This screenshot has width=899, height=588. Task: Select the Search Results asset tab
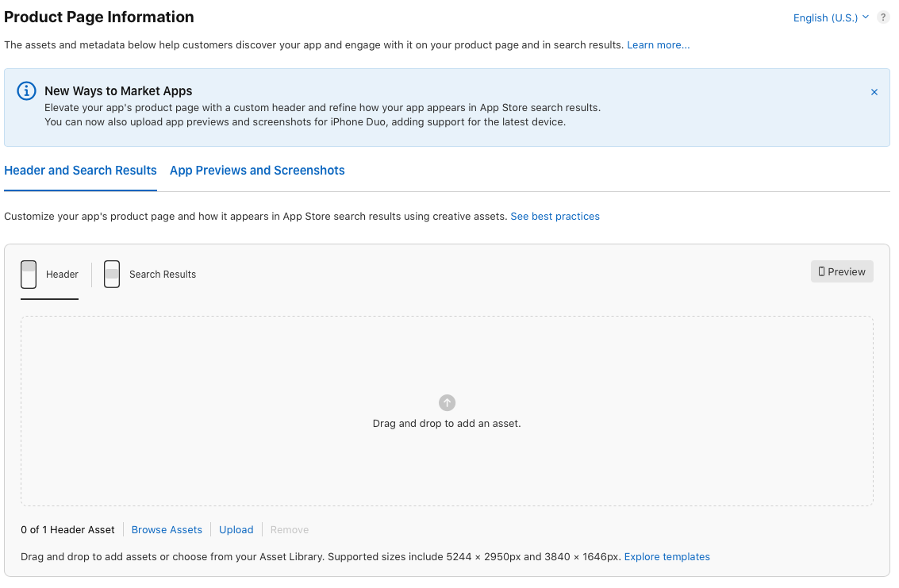[150, 275]
